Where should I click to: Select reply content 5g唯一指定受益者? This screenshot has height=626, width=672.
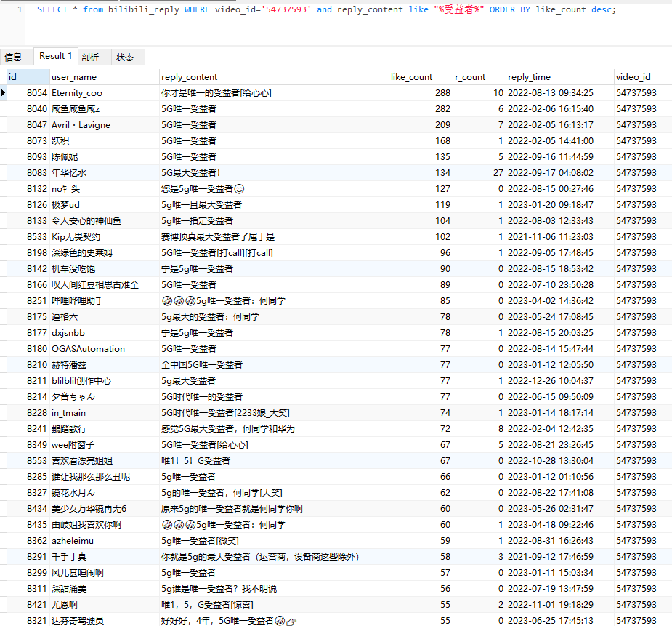[x=275, y=221]
